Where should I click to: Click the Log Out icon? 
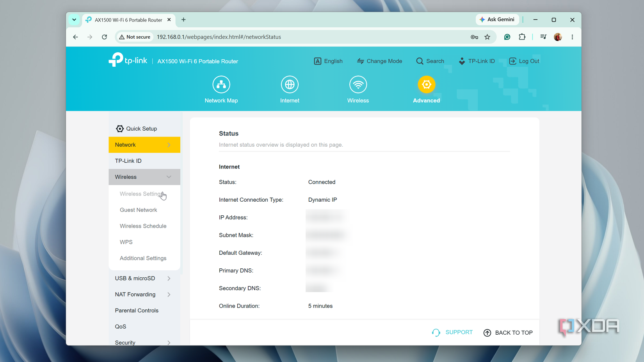(x=512, y=61)
